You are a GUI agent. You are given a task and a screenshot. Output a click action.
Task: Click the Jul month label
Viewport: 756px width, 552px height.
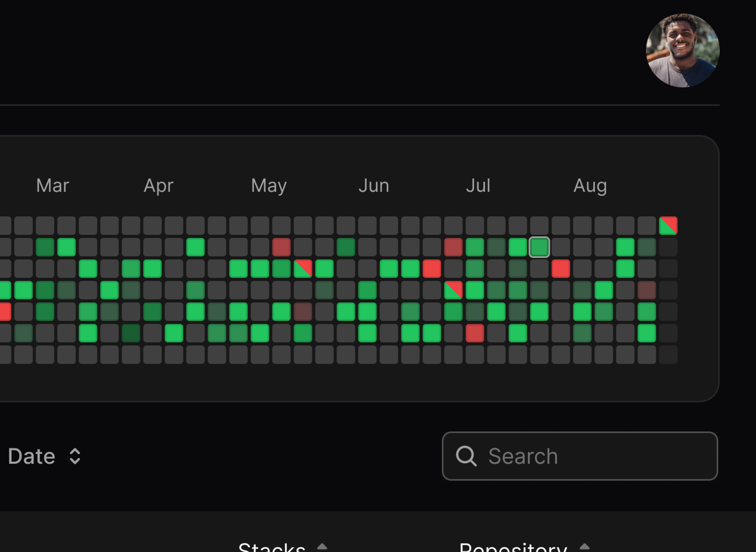coord(478,185)
